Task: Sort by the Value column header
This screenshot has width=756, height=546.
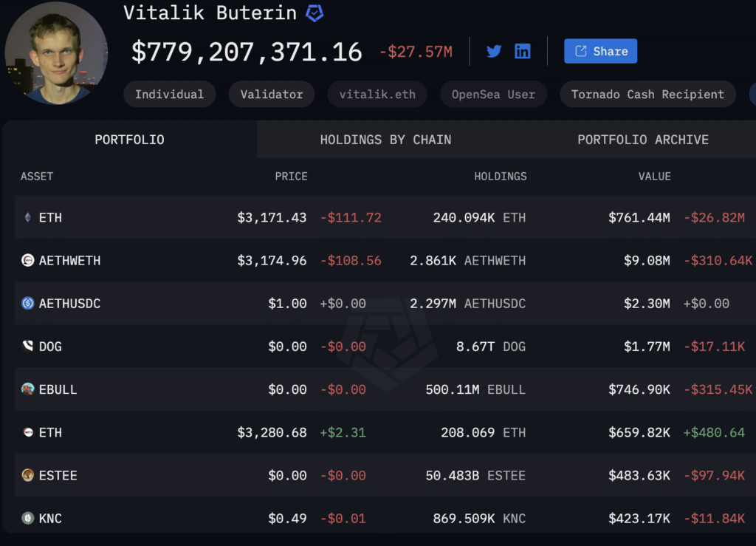Action: (x=654, y=177)
